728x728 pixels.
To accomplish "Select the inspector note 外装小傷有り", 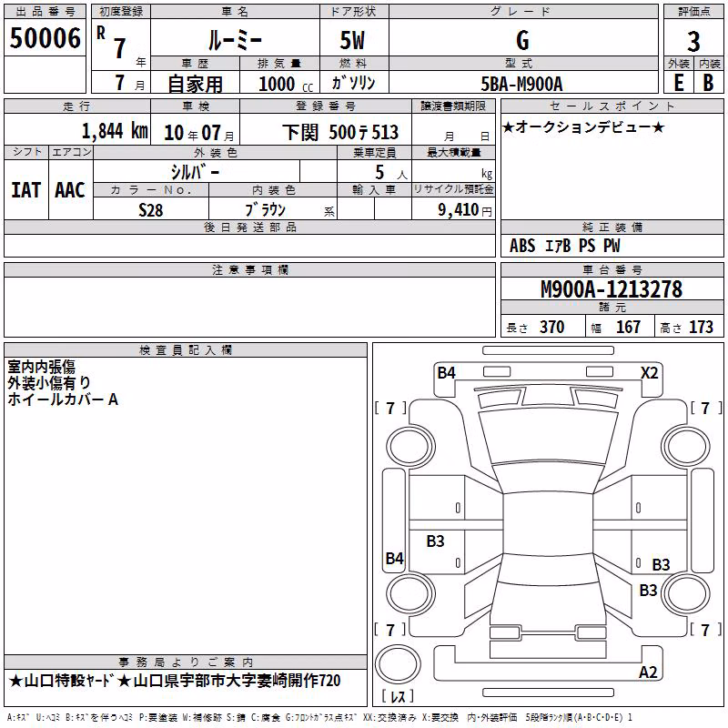I will [x=49, y=383].
